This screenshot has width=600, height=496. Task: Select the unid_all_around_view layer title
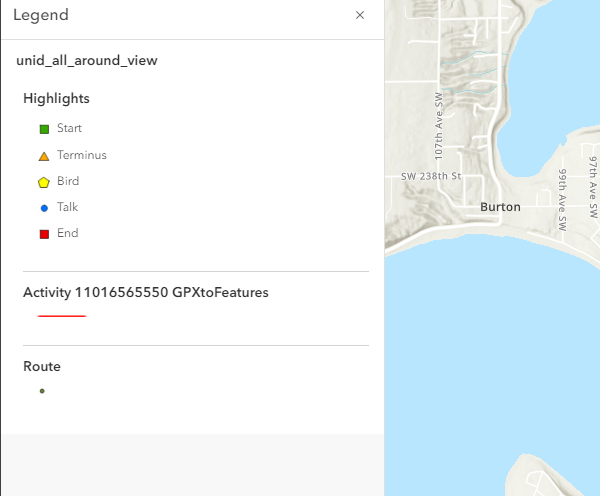(x=86, y=61)
